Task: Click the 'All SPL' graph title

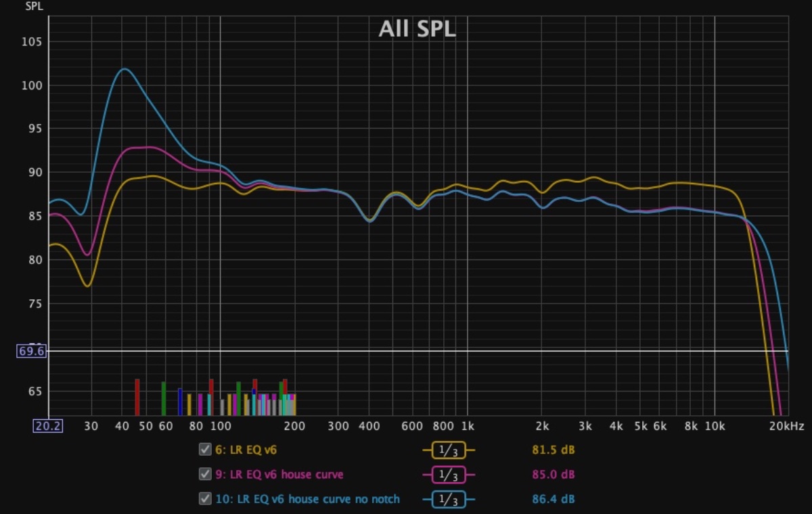Action: pyautogui.click(x=417, y=29)
